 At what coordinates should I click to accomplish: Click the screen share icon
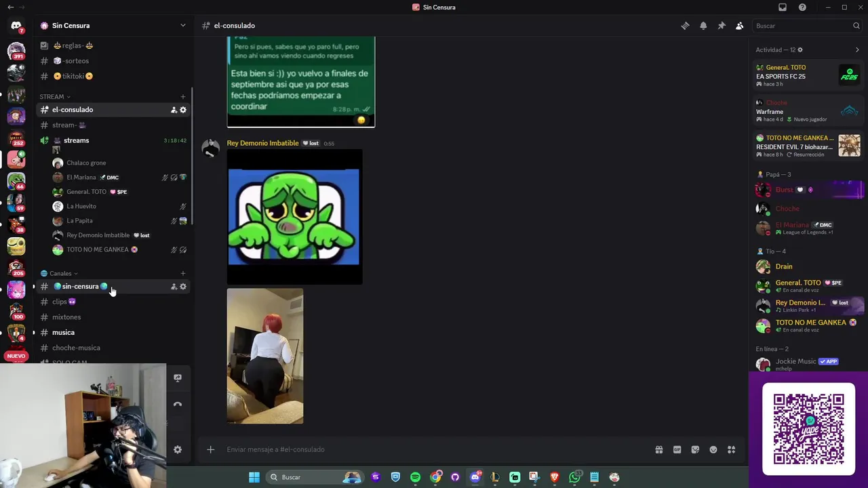coord(178,378)
